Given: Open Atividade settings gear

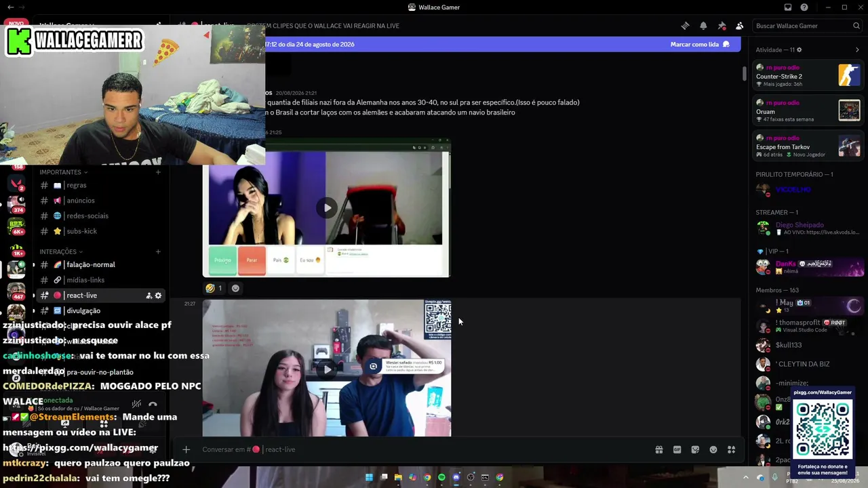Looking at the screenshot, I should click(x=799, y=49).
